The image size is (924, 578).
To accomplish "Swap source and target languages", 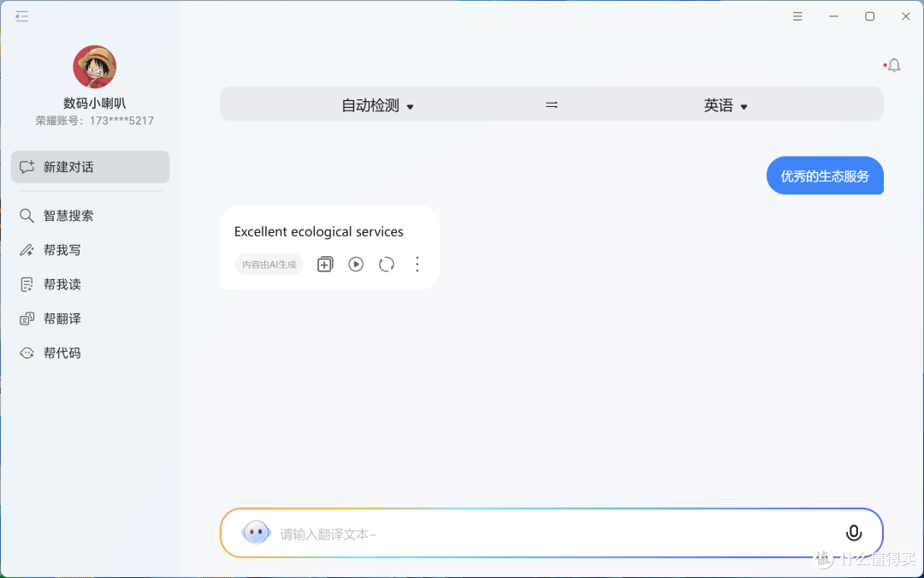I will coord(552,105).
